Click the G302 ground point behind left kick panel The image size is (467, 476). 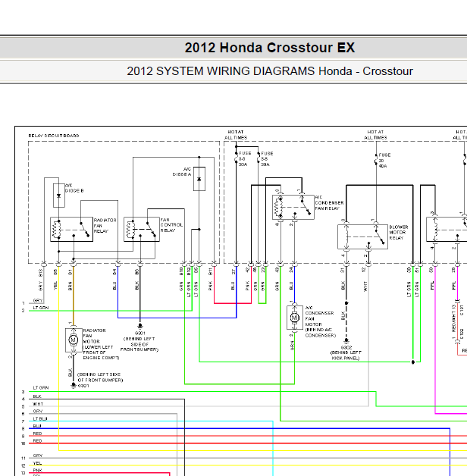[x=346, y=340]
